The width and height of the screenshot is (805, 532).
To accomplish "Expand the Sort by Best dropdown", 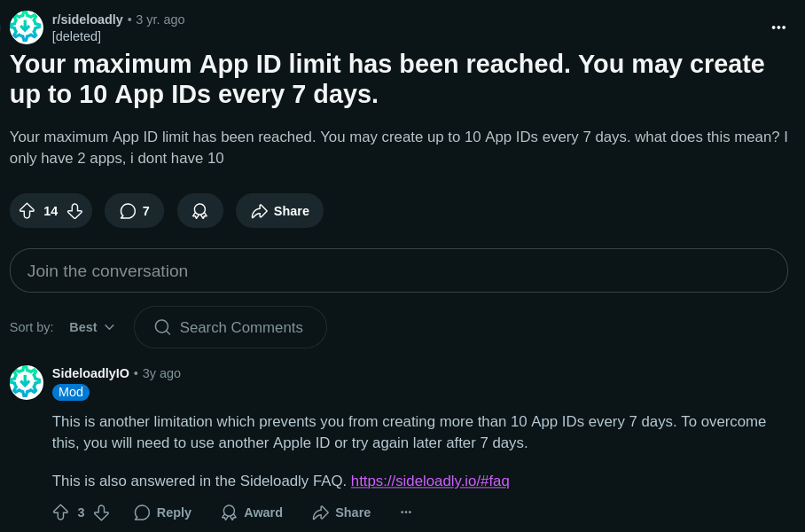I will point(92,327).
